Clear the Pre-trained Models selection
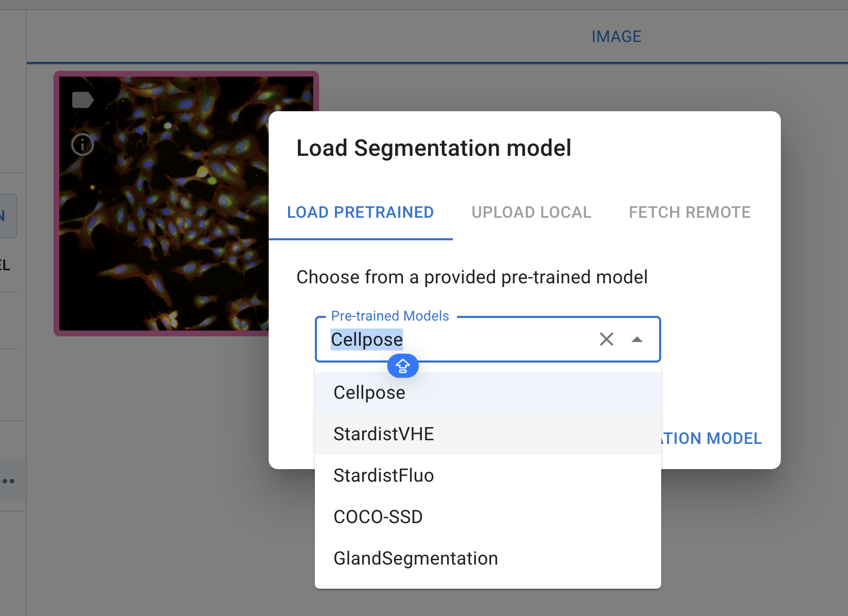 pyautogui.click(x=607, y=339)
